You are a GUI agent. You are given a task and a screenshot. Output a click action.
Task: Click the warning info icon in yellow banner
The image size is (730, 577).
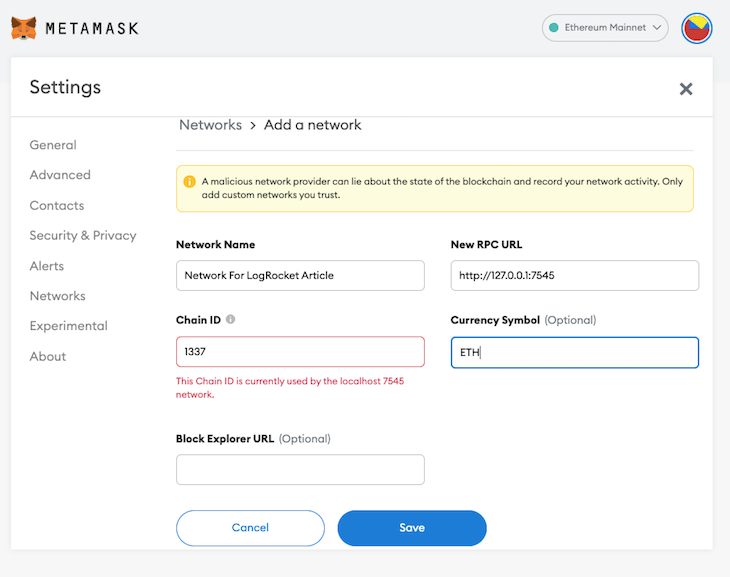pyautogui.click(x=189, y=182)
